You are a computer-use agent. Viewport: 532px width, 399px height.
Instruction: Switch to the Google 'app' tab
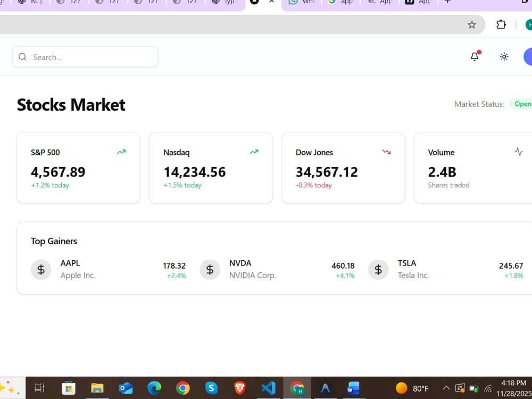click(x=340, y=2)
